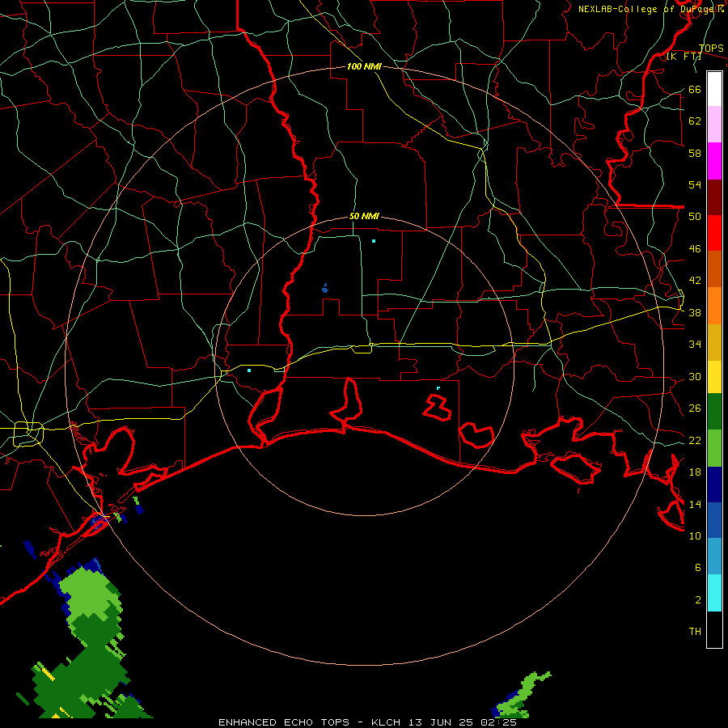Click the "42" legend value
The image size is (728, 728).
pos(695,281)
